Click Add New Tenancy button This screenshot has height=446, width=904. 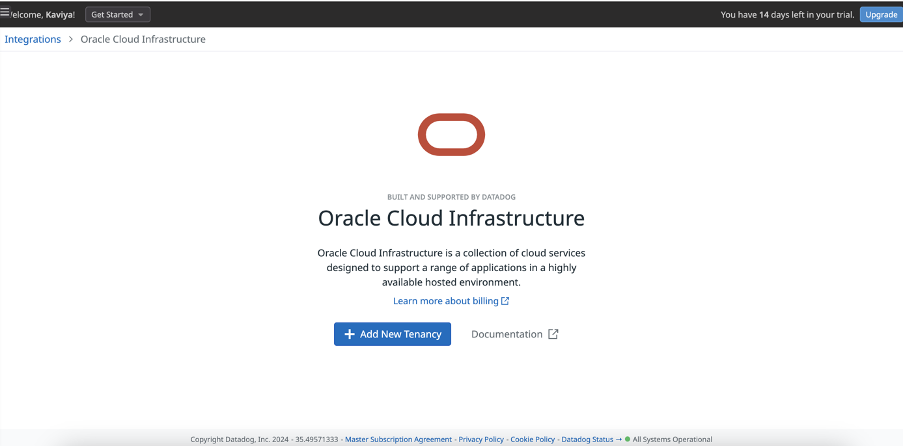click(x=393, y=334)
